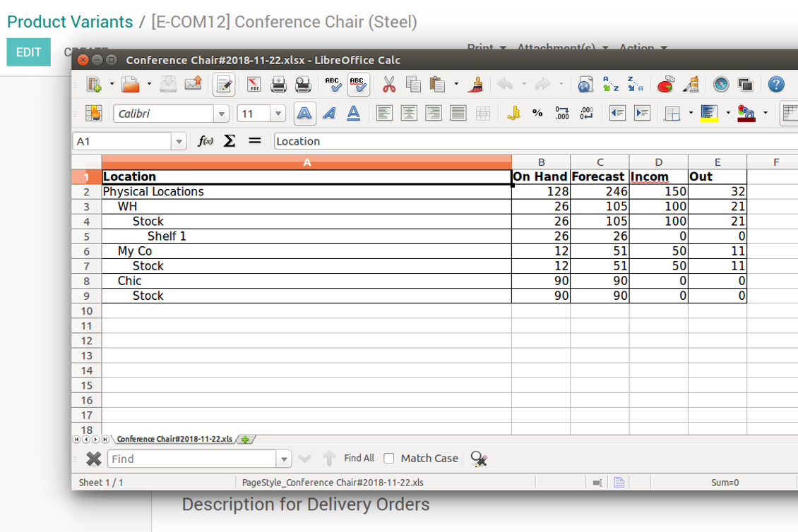Apply Percent number format
The image size is (798, 532).
tap(537, 113)
